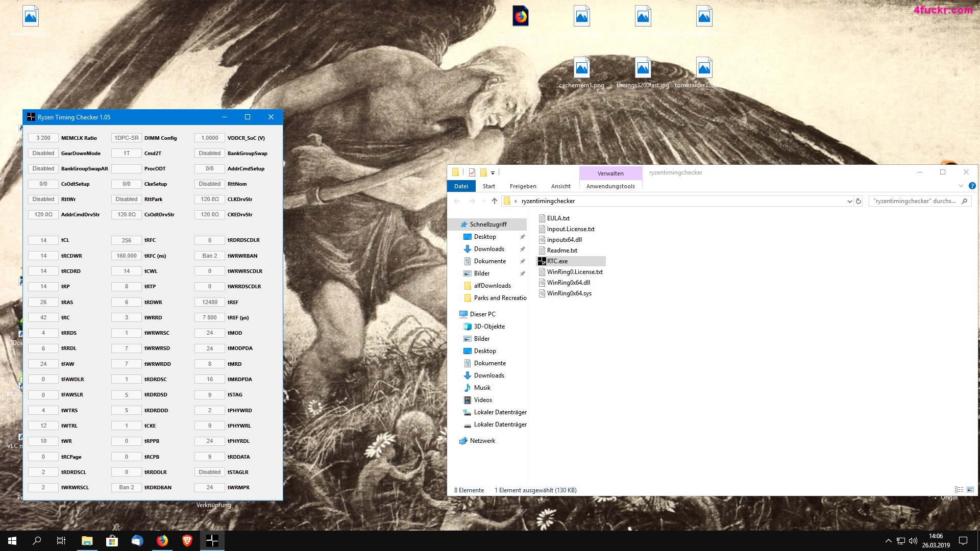Click the refresh icon beside the address bar
Screen dimensions: 980x551
pos(859,201)
